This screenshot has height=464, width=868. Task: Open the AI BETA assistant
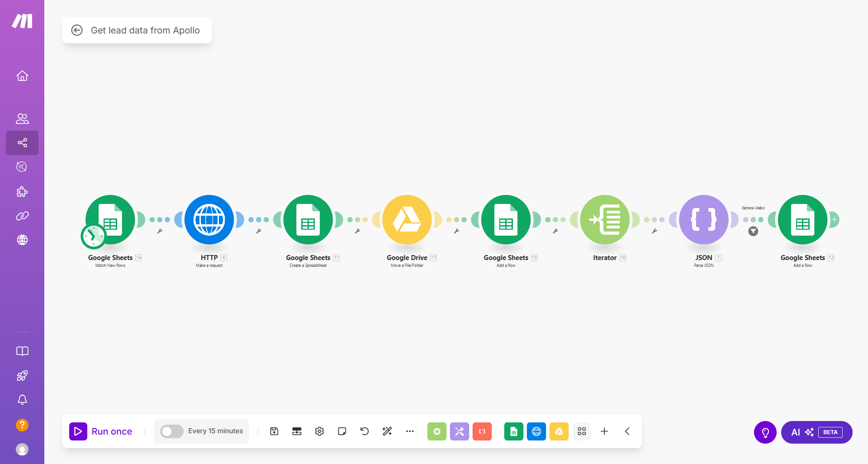(x=817, y=432)
